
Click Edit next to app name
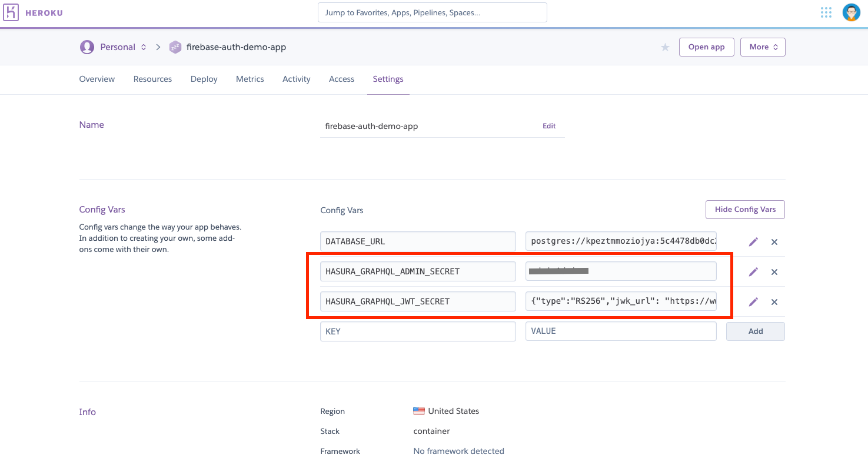click(548, 126)
